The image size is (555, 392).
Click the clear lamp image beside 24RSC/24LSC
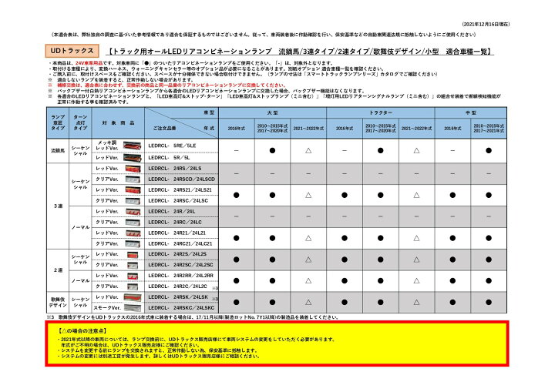(x=133, y=200)
